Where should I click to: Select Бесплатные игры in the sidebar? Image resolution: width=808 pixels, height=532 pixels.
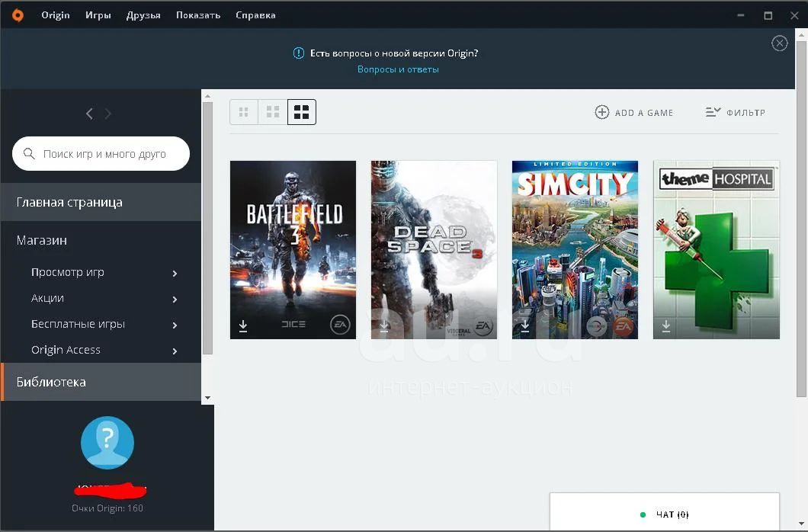coord(78,324)
